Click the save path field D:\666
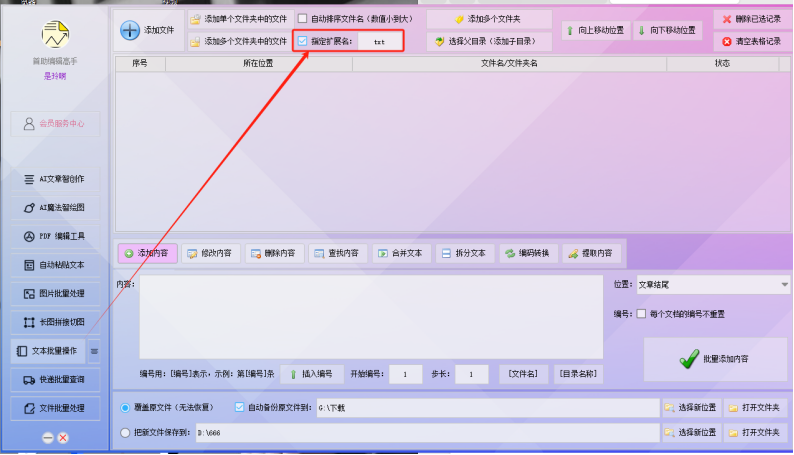The width and height of the screenshot is (794, 455). 427,433
